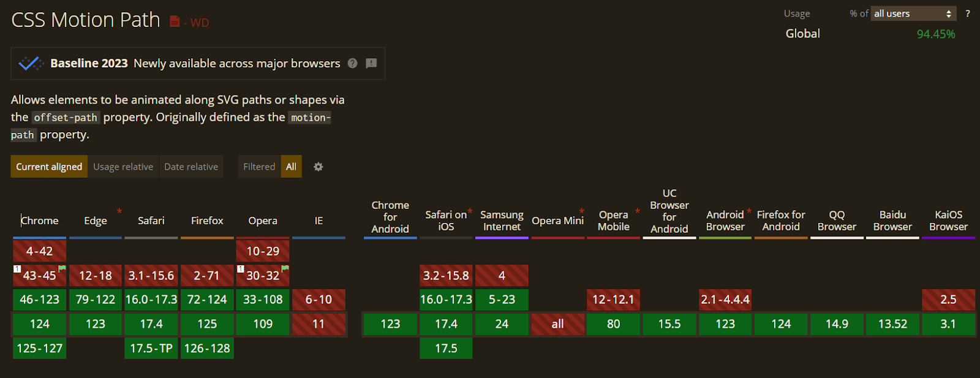980x378 pixels.
Task: Select Samsung Internet 5-23 cell
Action: pyautogui.click(x=502, y=300)
